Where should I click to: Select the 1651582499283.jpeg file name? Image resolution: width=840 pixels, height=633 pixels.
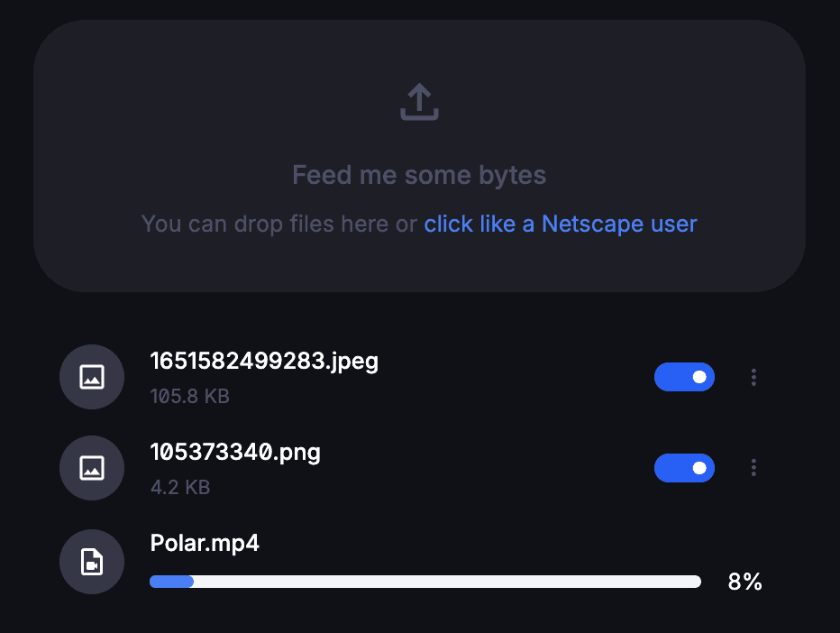(x=264, y=362)
